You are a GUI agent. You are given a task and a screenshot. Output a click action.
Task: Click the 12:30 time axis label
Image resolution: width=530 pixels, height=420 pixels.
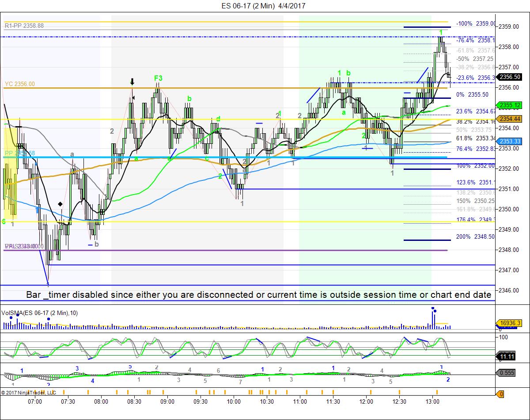(399, 401)
